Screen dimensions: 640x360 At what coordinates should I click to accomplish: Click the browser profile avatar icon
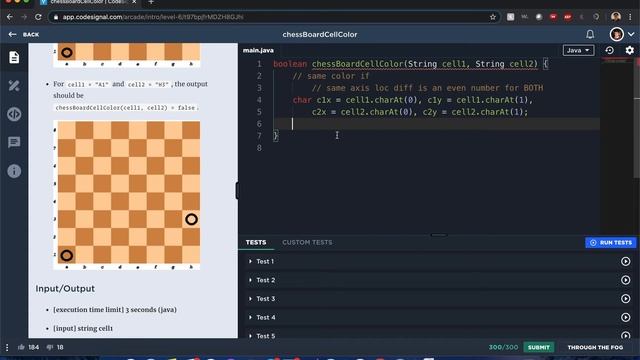click(616, 17)
